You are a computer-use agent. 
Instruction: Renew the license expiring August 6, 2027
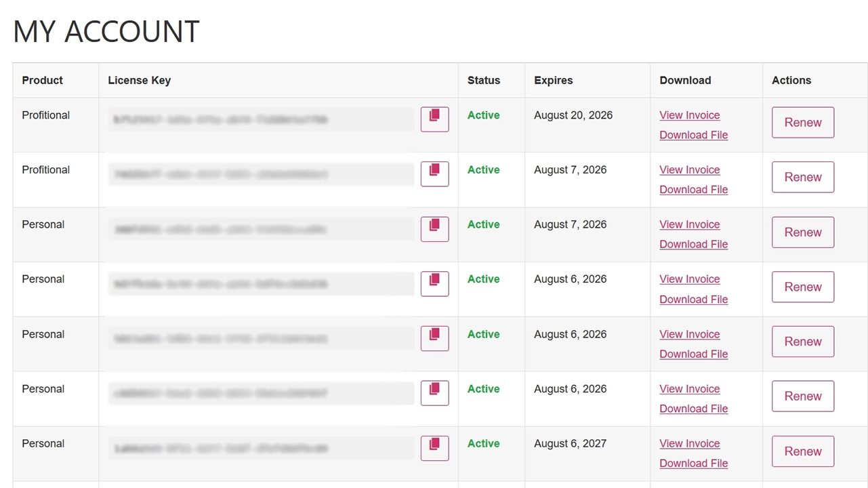point(802,451)
